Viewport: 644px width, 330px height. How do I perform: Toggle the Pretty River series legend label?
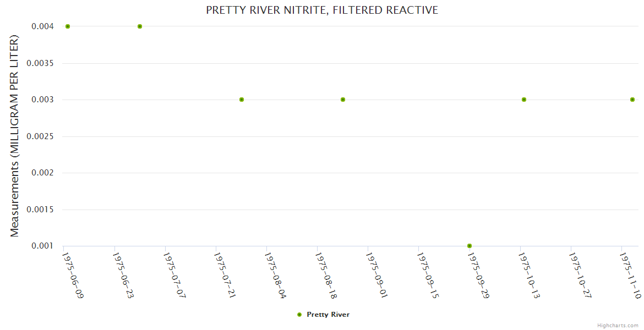[328, 315]
